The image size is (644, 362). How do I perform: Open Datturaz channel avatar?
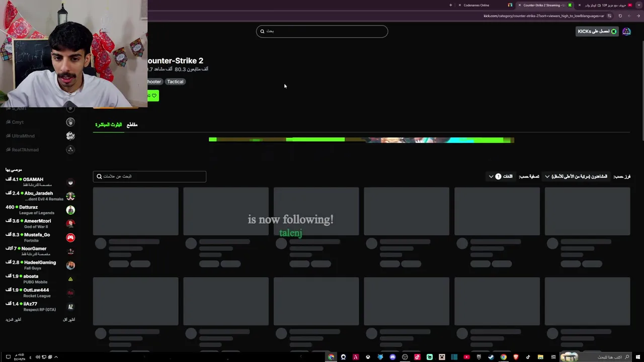click(70, 210)
